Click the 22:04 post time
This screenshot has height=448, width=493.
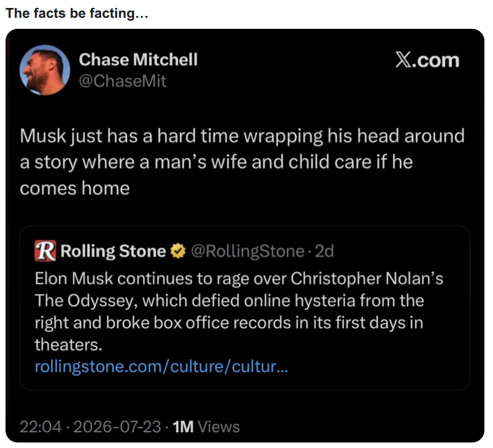point(40,427)
